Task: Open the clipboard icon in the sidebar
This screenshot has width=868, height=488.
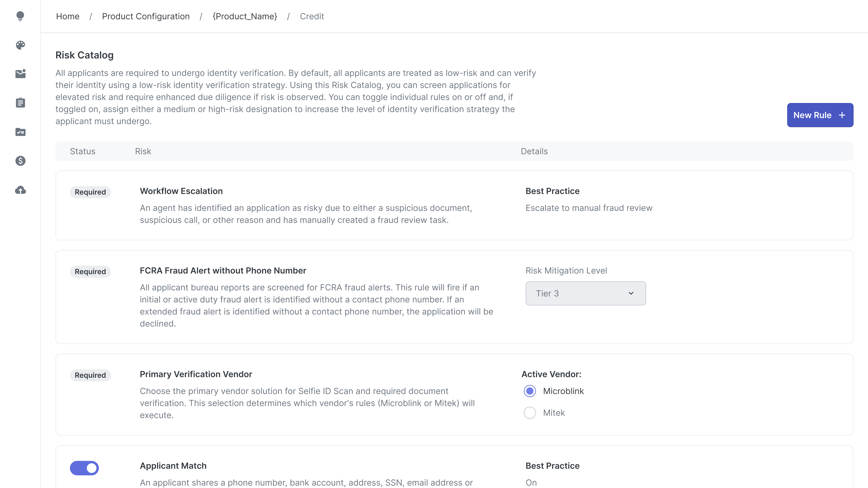Action: click(20, 103)
